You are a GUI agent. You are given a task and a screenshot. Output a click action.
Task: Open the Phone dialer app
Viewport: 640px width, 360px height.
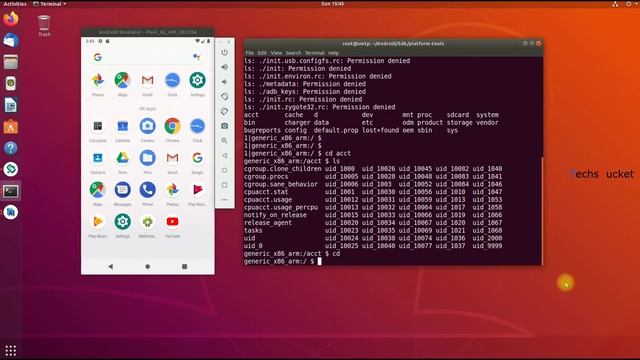[x=147, y=190]
